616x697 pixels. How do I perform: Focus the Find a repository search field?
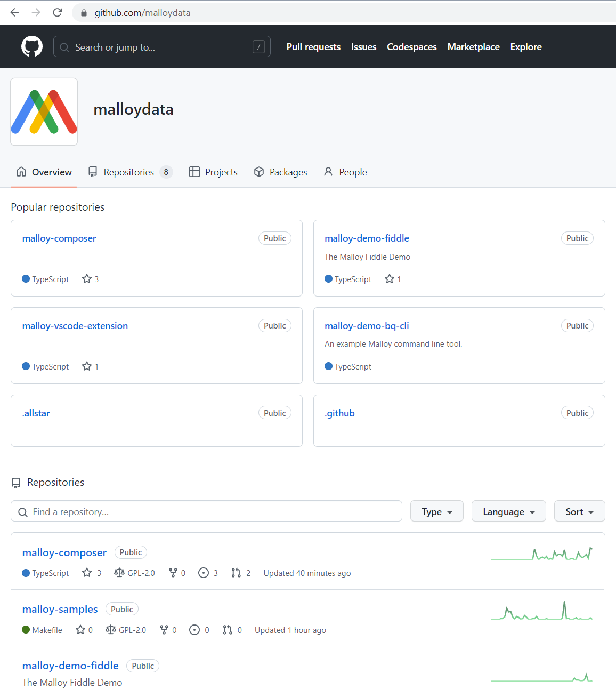(x=213, y=511)
